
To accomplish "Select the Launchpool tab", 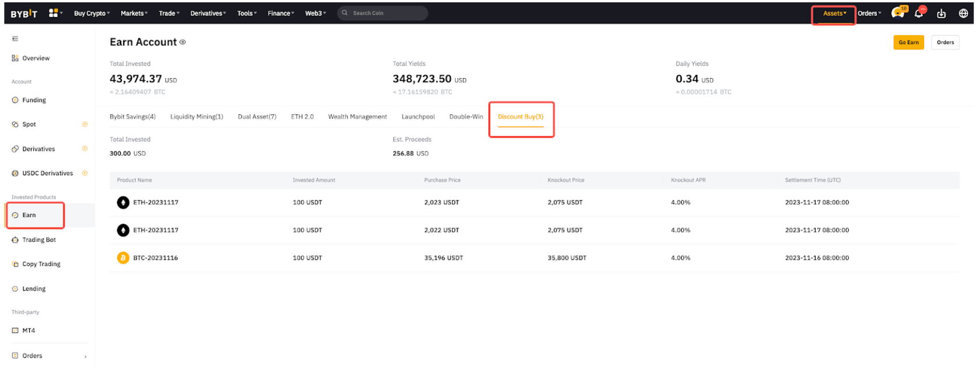I will (418, 117).
